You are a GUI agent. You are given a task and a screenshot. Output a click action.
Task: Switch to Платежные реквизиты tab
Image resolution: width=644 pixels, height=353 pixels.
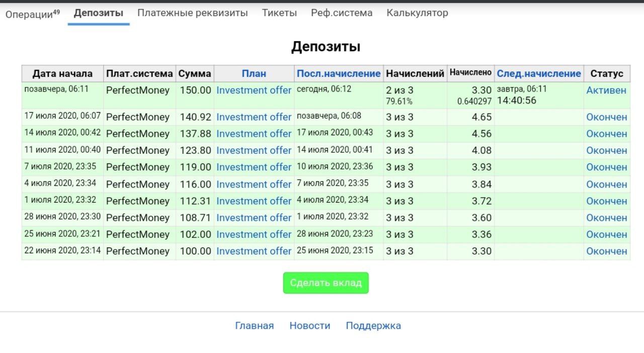(192, 13)
